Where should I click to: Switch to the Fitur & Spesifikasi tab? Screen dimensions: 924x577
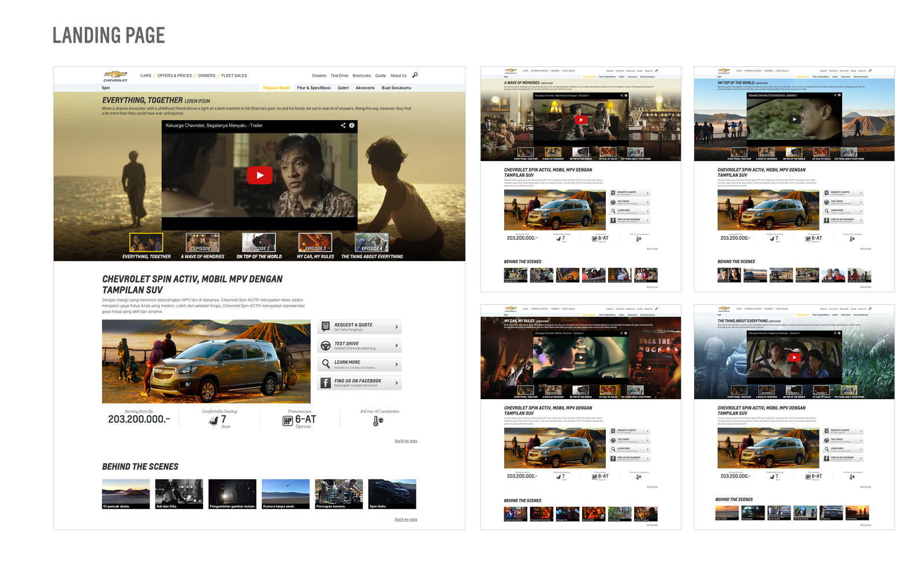tap(314, 88)
